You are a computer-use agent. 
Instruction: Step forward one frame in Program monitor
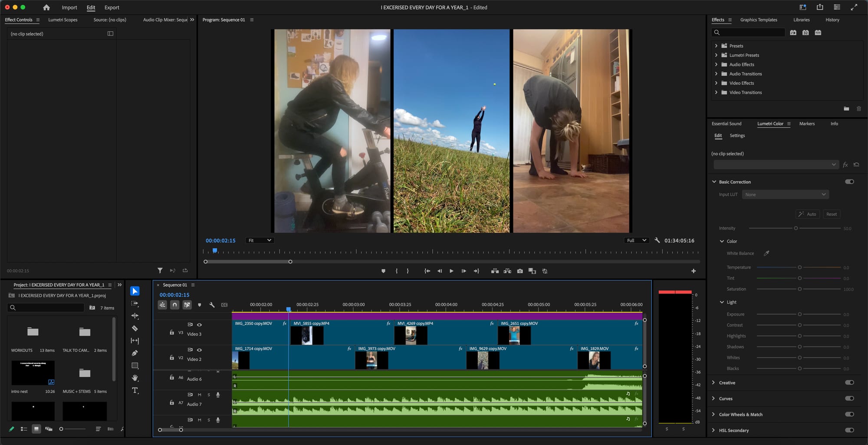(464, 271)
